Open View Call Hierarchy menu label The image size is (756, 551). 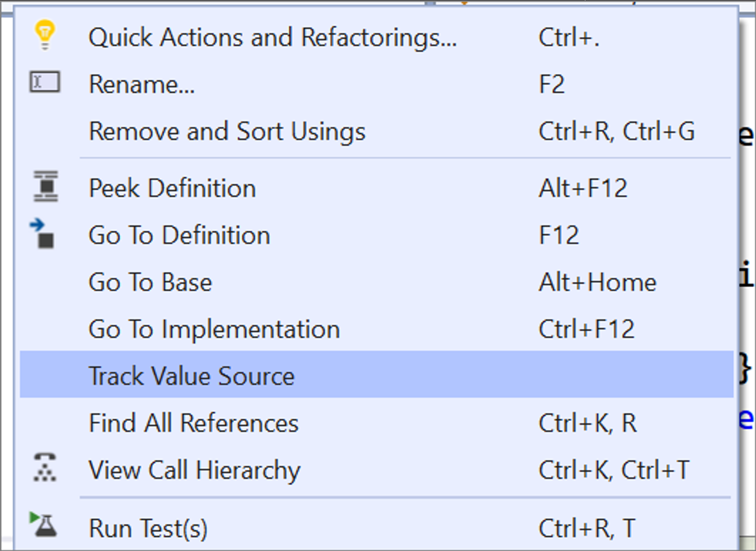click(x=194, y=470)
